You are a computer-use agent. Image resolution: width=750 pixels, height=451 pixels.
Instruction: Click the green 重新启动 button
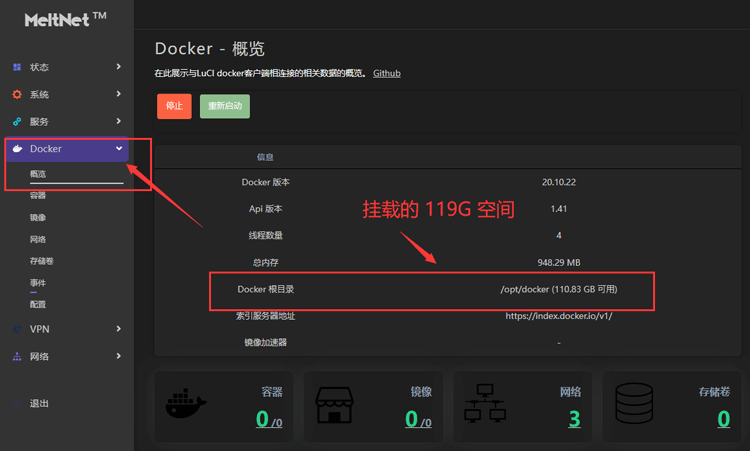tap(225, 106)
